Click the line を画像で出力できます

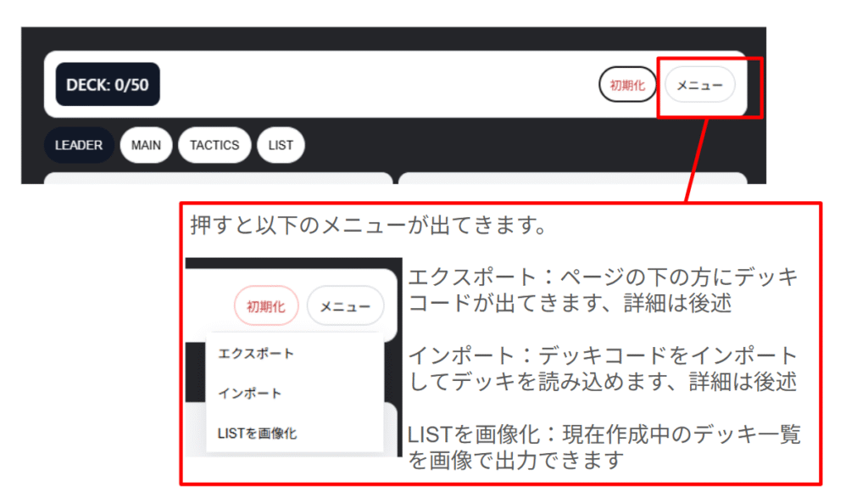516,461
